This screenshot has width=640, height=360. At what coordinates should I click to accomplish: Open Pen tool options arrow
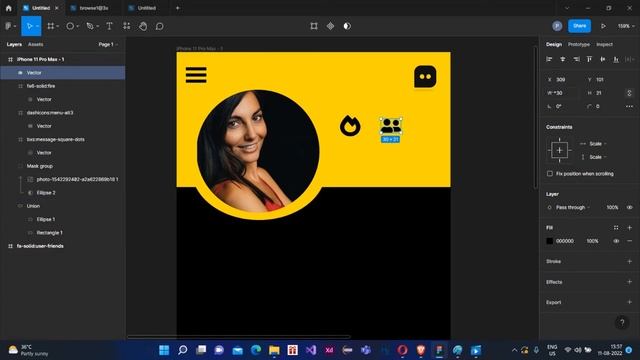pos(98,26)
